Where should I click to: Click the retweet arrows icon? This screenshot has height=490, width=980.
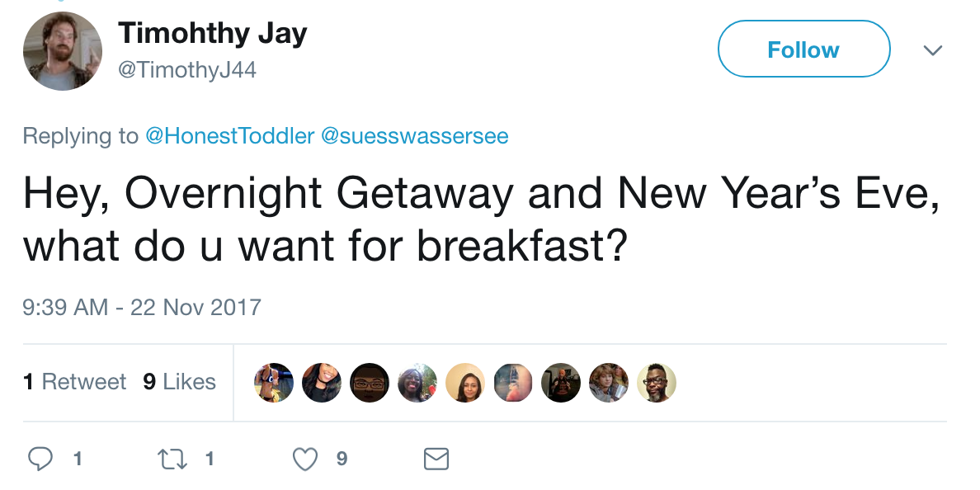pos(172,459)
